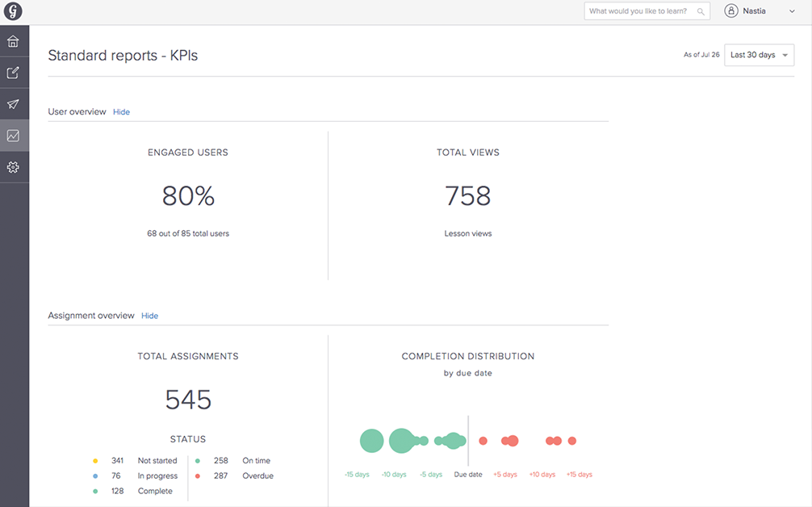The height and width of the screenshot is (507, 812).
Task: Click inside the learn search field
Action: click(x=638, y=10)
